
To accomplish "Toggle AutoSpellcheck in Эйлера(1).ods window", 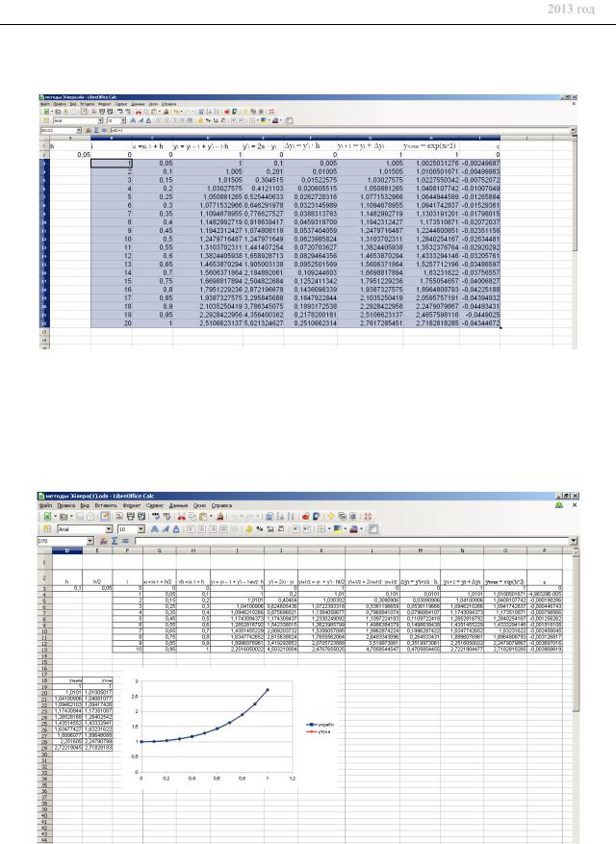I will coord(167,517).
